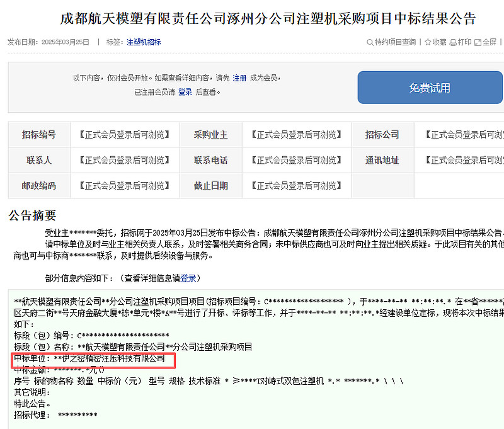Screen dimensions: 504x429
Task: Click the member-only value beside 联系人
Action: (125, 160)
